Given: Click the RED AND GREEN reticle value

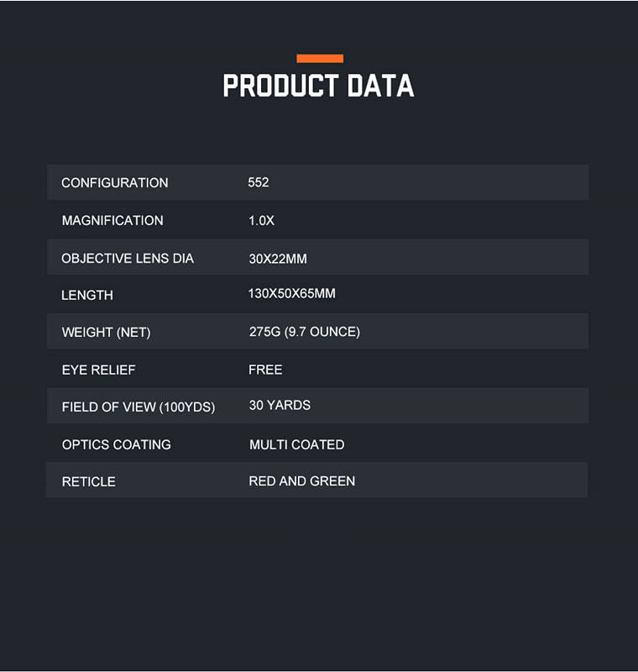Looking at the screenshot, I should tap(301, 480).
